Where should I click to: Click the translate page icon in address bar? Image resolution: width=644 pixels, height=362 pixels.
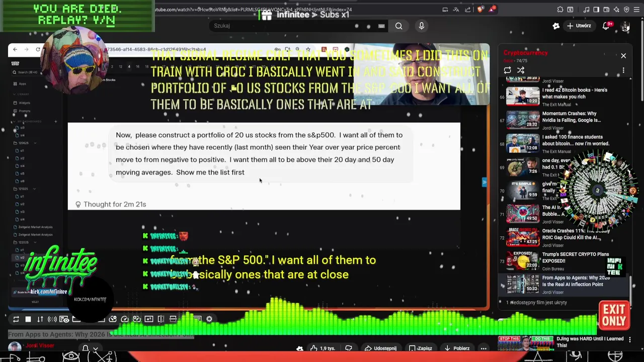pyautogui.click(x=456, y=9)
